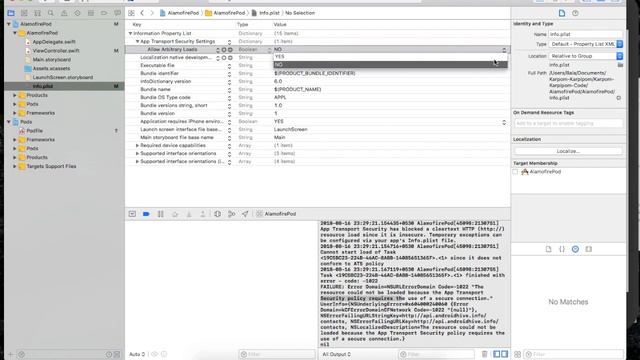Open Debug View Hierarchy icon

point(218,214)
